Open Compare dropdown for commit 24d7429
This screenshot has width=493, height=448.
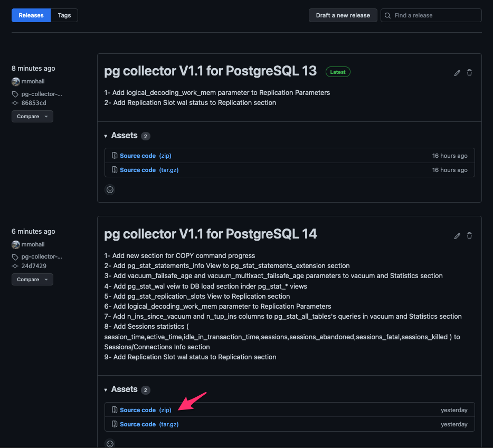32,280
